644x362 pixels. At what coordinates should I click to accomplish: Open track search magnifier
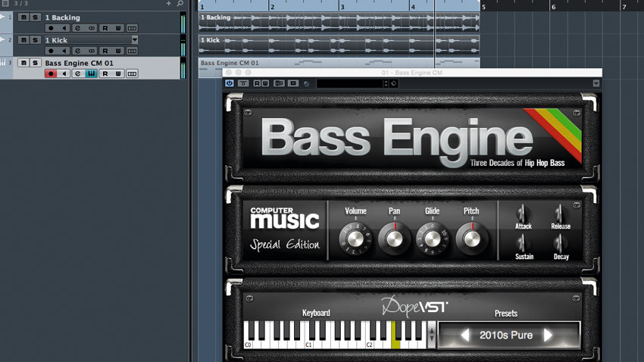coord(180,3)
